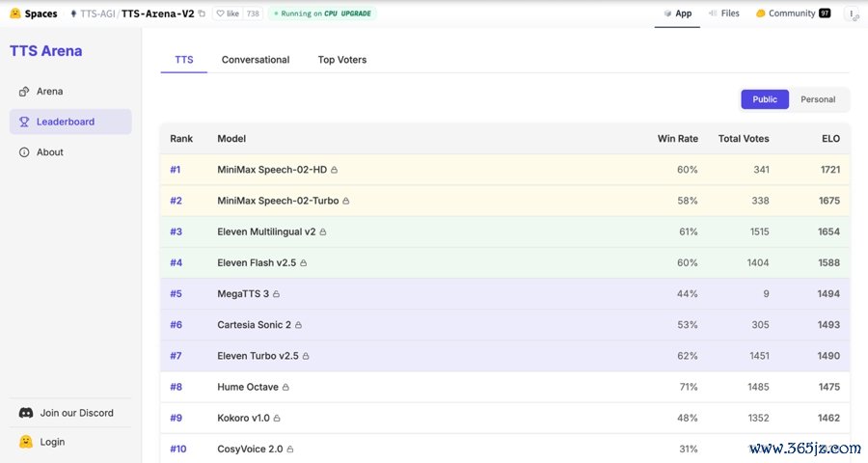Click the ELO column header
868x463 pixels.
830,139
